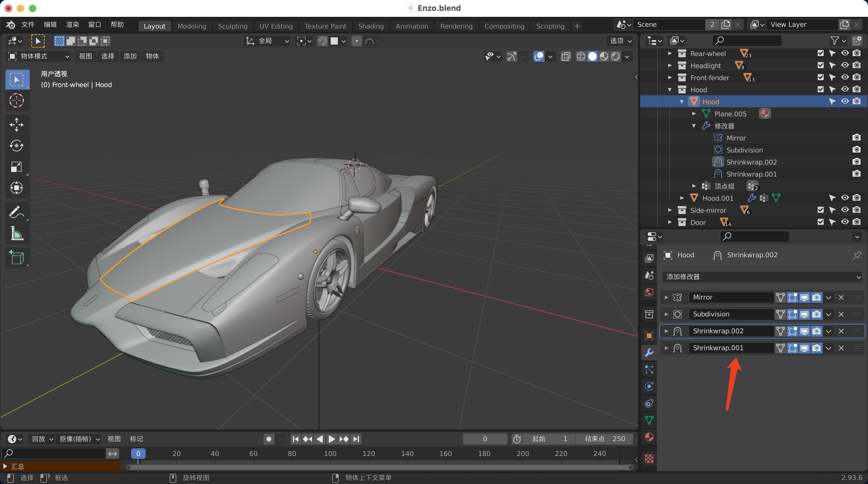Image resolution: width=868 pixels, height=484 pixels.
Task: Click the outliner search field
Action: [747, 41]
